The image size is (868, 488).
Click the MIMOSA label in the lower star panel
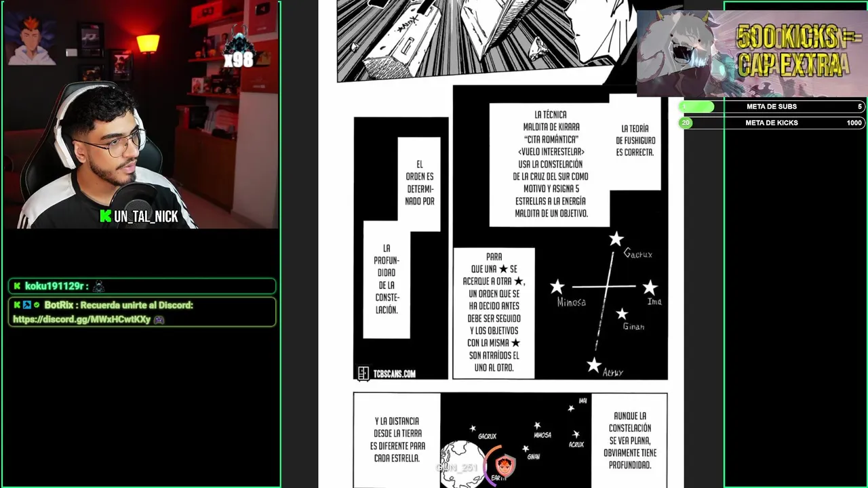click(x=542, y=435)
